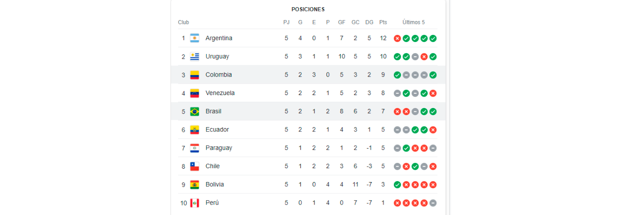This screenshot has width=644, height=215.
Task: Open the Uruguay team link
Action: pos(217,56)
